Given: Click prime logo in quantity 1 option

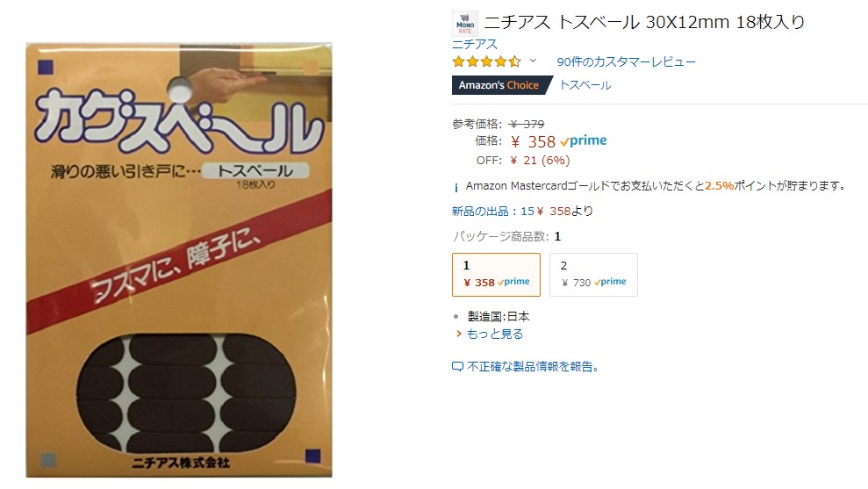Looking at the screenshot, I should [513, 282].
